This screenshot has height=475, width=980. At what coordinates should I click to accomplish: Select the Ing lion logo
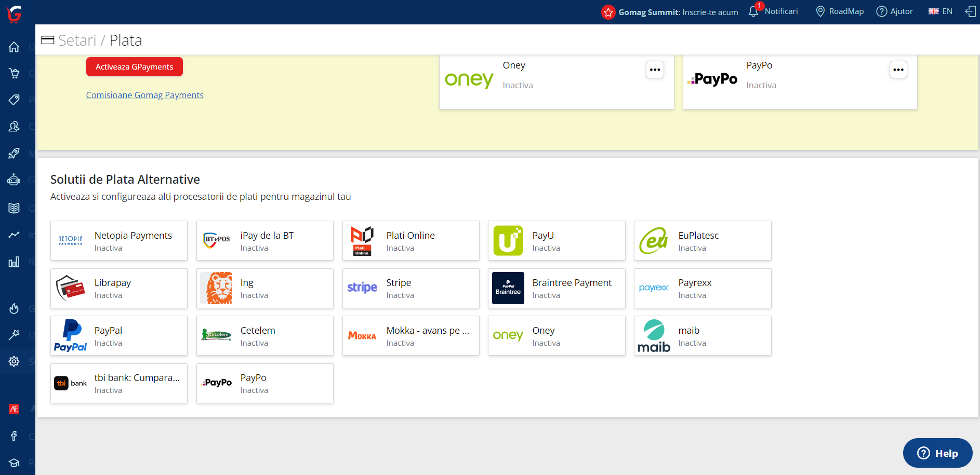pyautogui.click(x=217, y=288)
